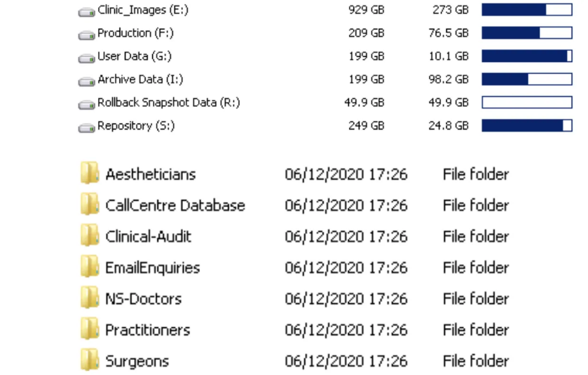Click the Aestheticians modified date
The height and width of the screenshot is (375, 588).
click(x=346, y=174)
